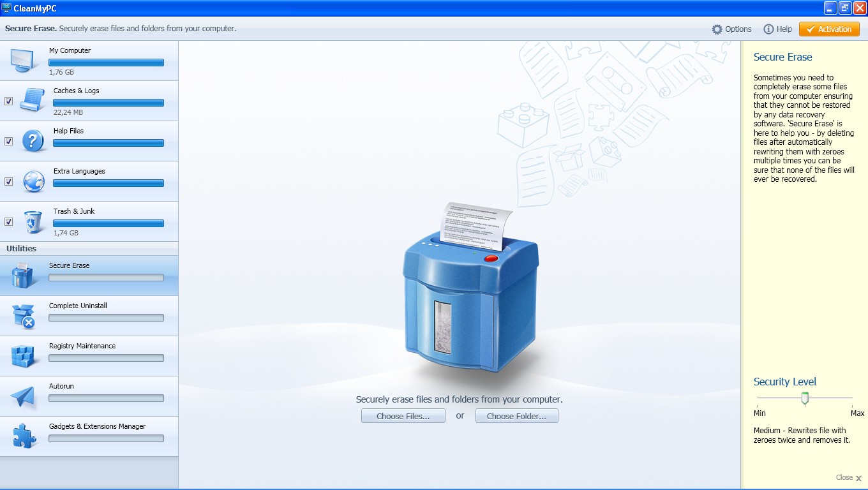Screen dimensions: 868x490
Task: Open the Complete Uninstall utility
Action: pos(89,316)
